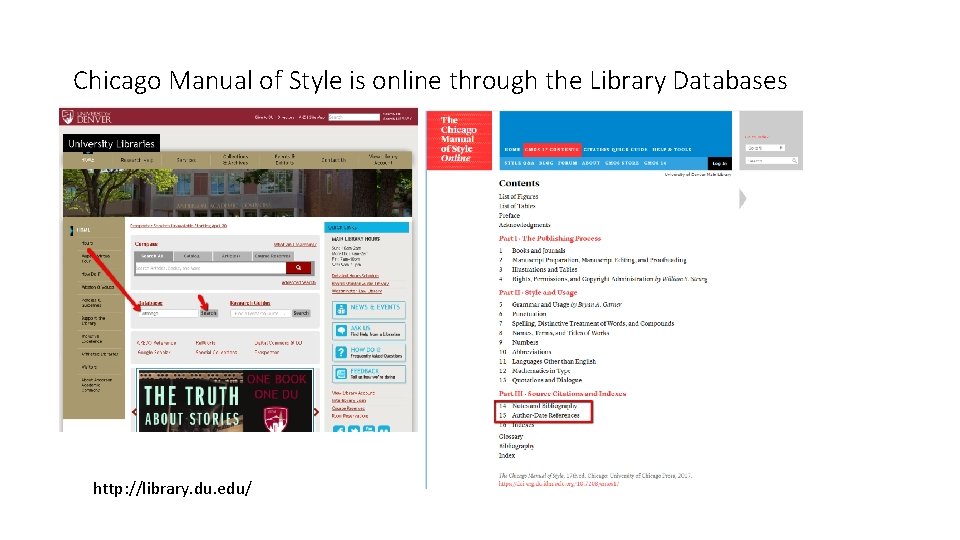Viewport: 960px width, 540px height.
Task: Click the Feedback icon tile
Action: (x=342, y=373)
